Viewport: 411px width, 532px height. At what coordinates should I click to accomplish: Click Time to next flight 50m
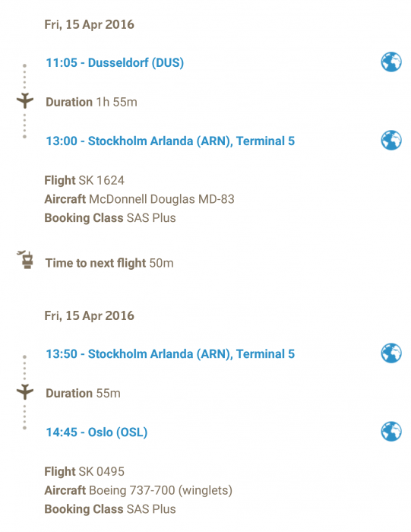point(109,263)
